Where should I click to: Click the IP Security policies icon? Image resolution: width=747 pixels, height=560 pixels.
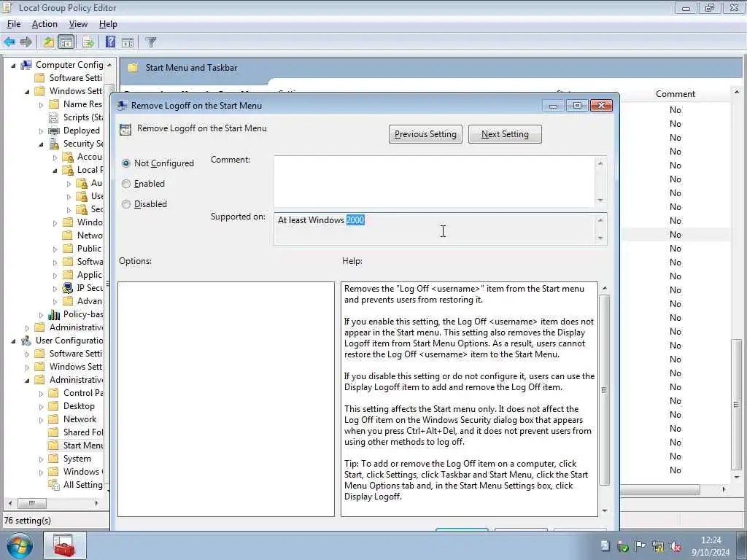tap(68, 287)
